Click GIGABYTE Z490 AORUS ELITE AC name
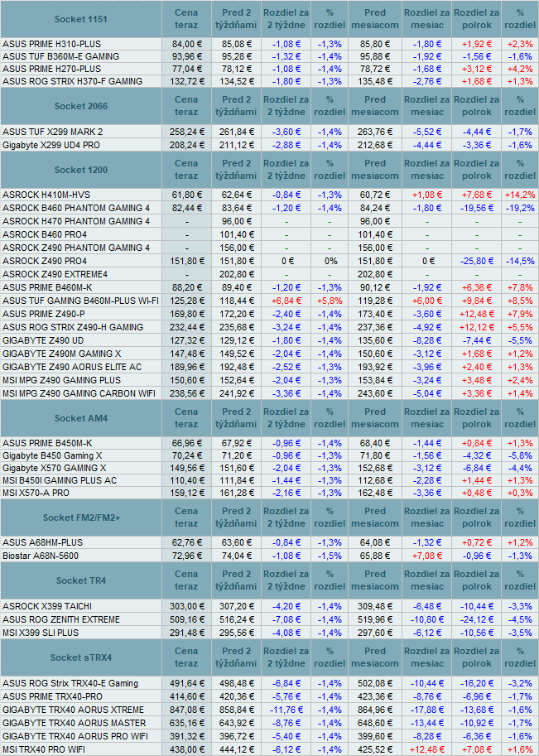This screenshot has height=756, width=539. tap(72, 367)
